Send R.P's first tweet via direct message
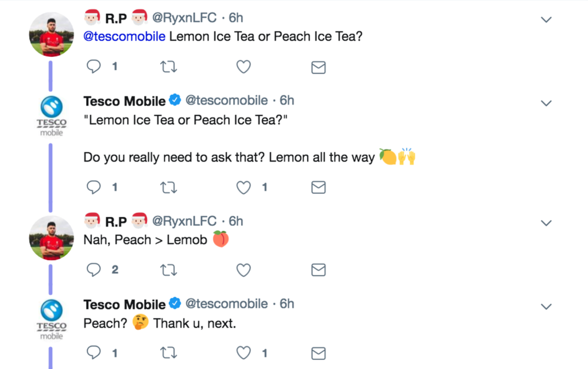This screenshot has width=588, height=369. coord(318,67)
